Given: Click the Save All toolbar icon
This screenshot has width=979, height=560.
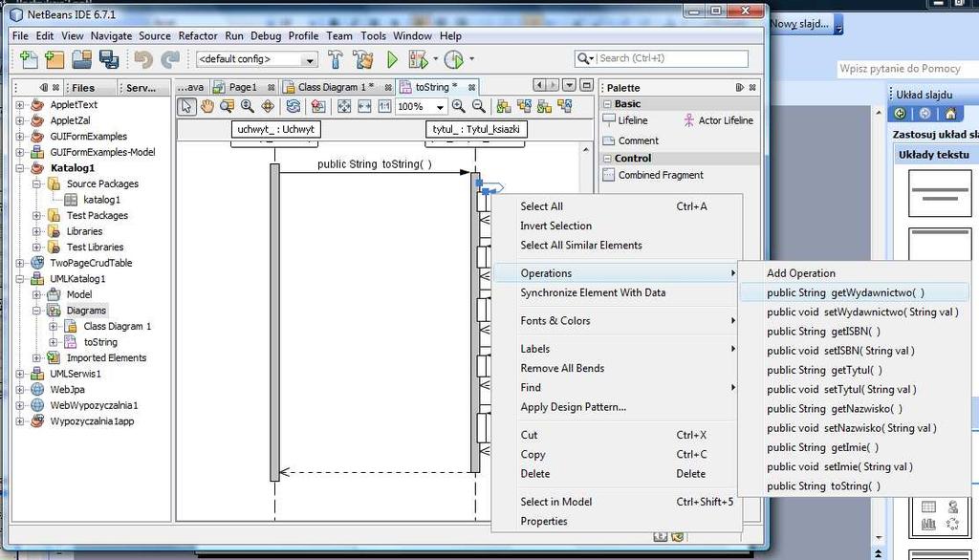Looking at the screenshot, I should pos(109,59).
